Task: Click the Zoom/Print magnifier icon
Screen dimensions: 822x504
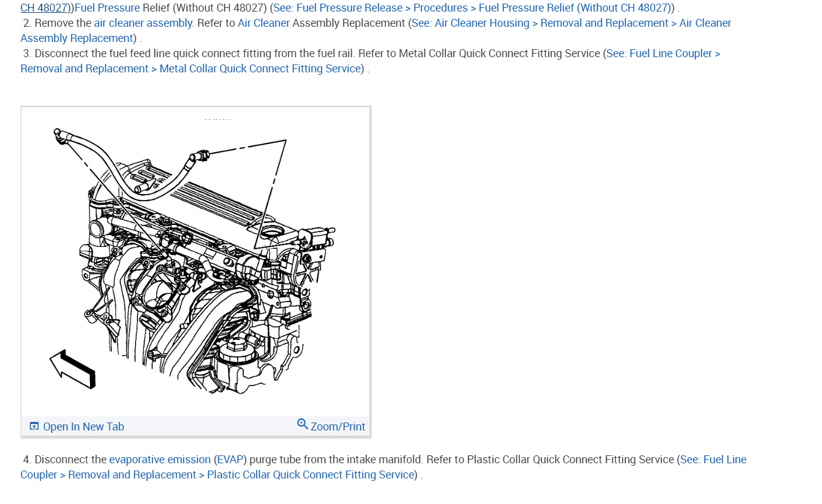Action: tap(302, 424)
